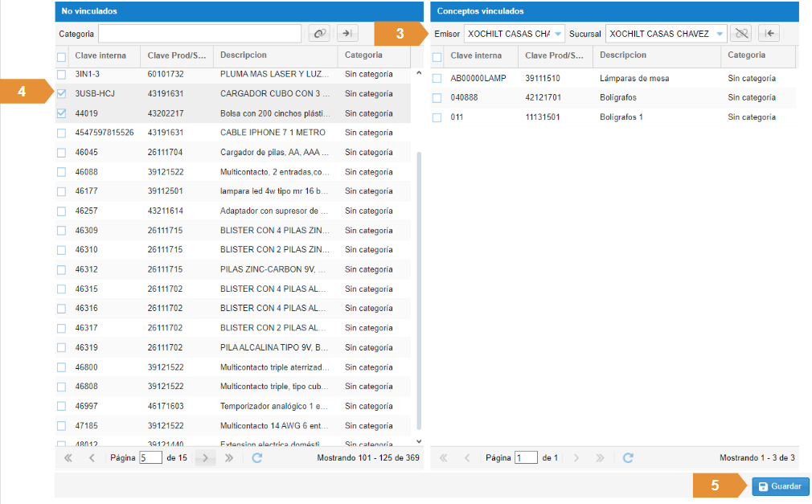
Task: Go to next page in No vinculados
Action: coord(206,457)
